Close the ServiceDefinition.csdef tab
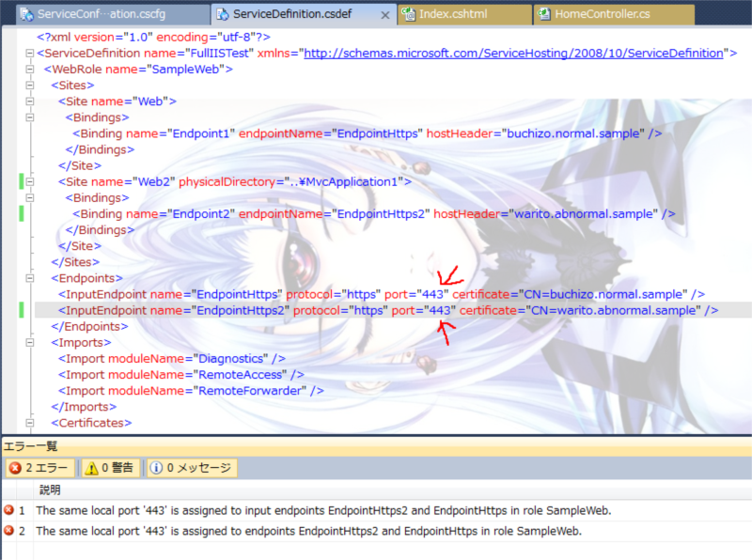The height and width of the screenshot is (560, 752). [384, 15]
